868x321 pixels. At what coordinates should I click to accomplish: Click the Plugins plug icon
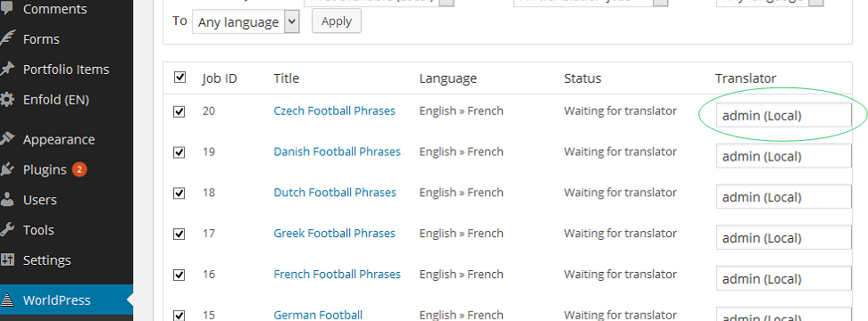6,169
